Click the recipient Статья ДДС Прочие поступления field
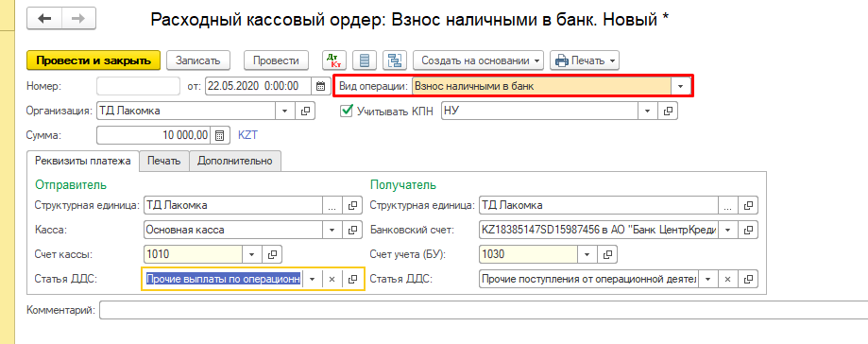 (x=588, y=279)
